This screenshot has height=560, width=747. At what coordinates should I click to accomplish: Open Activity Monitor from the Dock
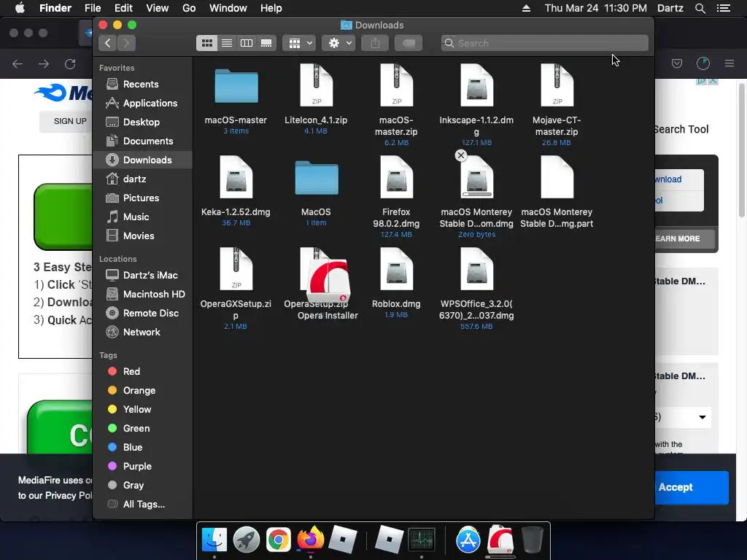[422, 540]
